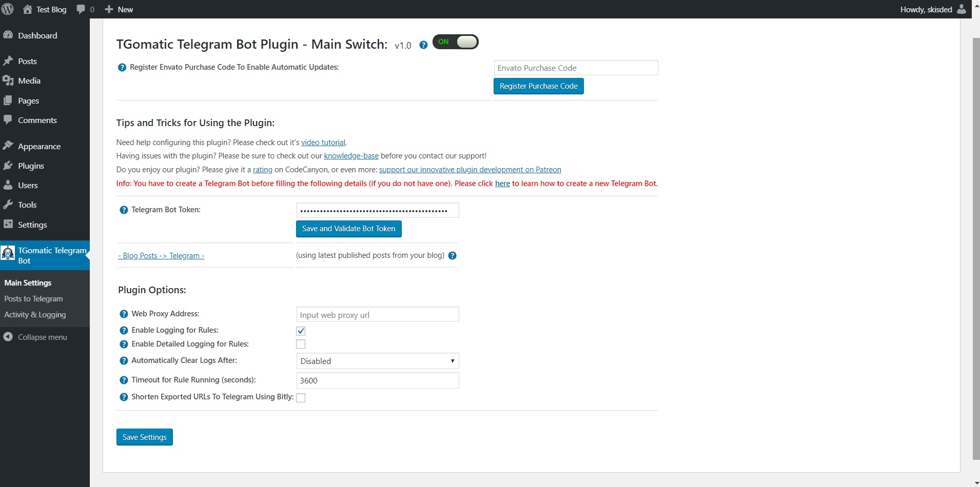
Task: Select Posts to Telegram submenu item
Action: click(x=33, y=298)
